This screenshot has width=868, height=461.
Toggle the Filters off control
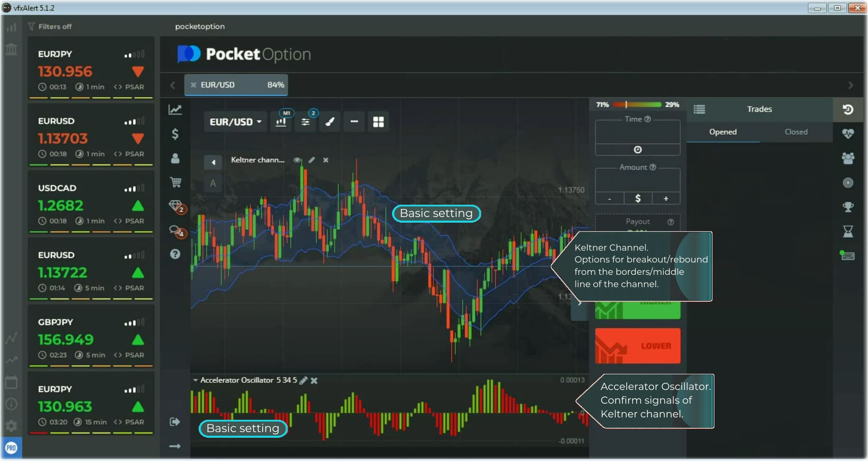(50, 27)
